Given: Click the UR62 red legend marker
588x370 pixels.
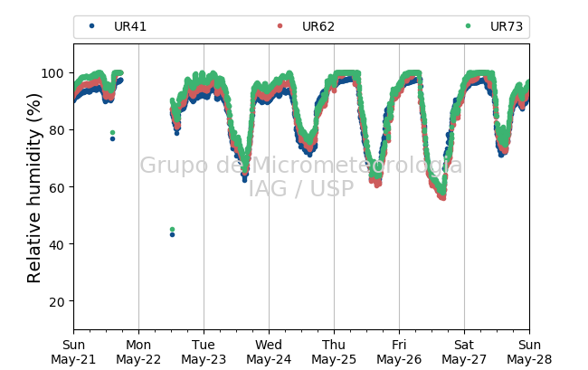Looking at the screenshot, I should click(280, 26).
